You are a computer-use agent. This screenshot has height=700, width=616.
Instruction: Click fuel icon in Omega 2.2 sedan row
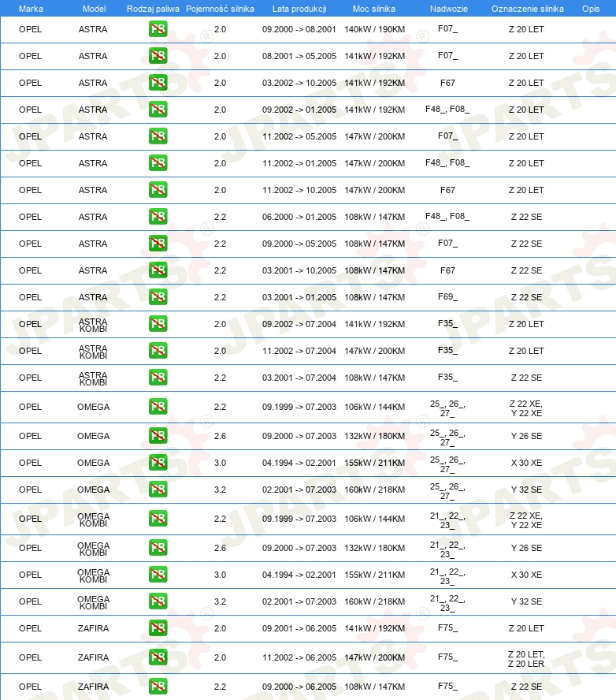click(x=158, y=407)
